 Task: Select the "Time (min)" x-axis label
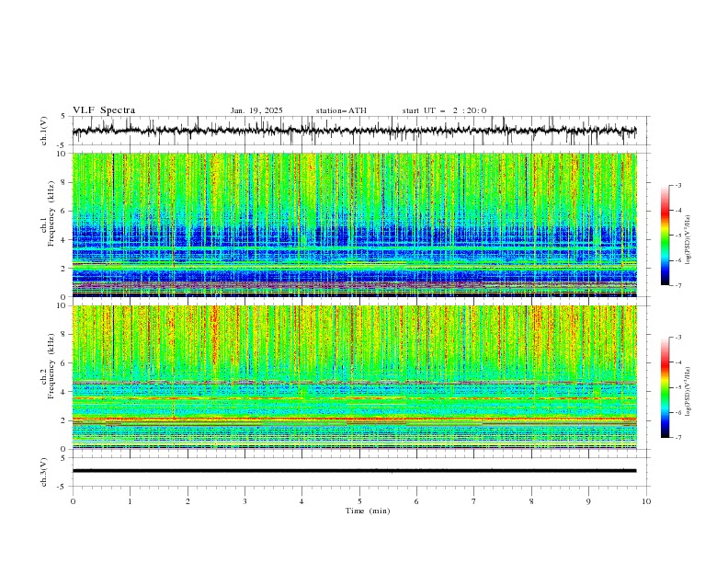[x=368, y=511]
